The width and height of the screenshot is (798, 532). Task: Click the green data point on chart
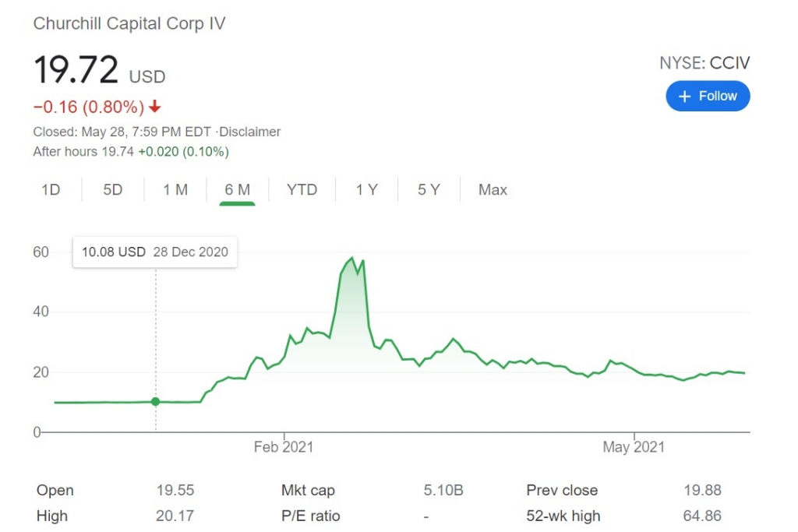pyautogui.click(x=155, y=401)
